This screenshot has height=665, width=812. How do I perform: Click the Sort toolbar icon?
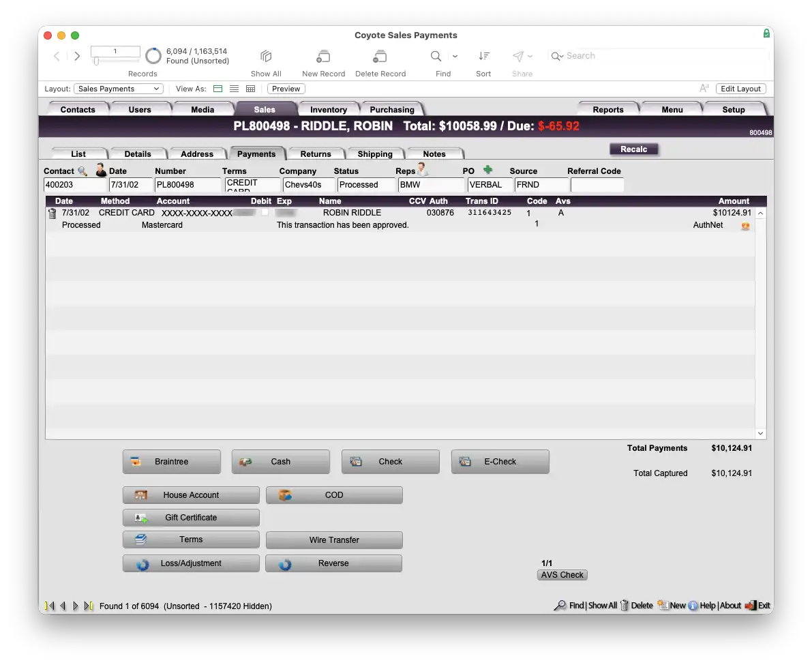pyautogui.click(x=483, y=56)
